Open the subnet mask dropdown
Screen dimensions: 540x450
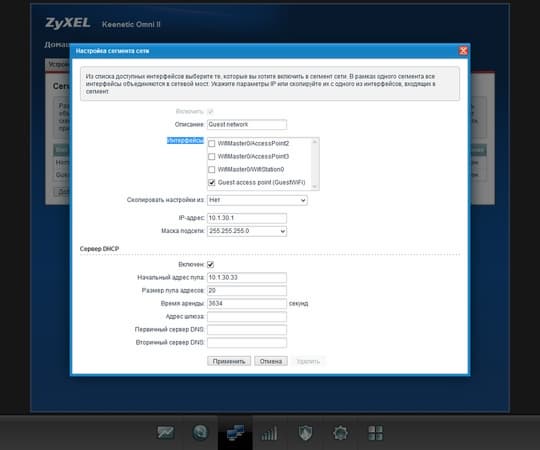[247, 231]
